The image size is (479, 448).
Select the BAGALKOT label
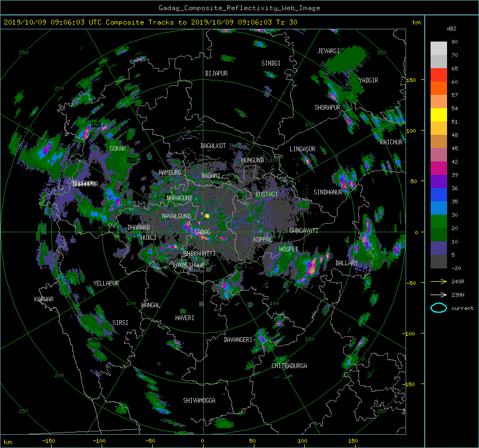click(213, 146)
